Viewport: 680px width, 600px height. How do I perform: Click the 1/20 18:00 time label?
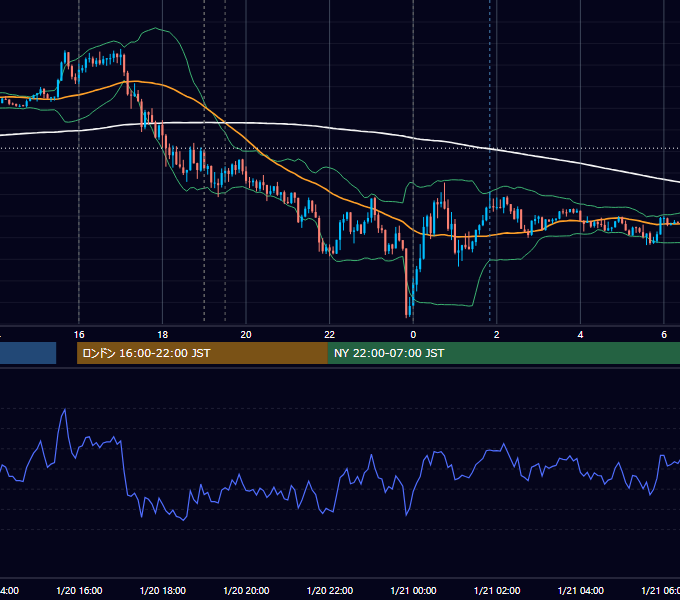pos(163,590)
